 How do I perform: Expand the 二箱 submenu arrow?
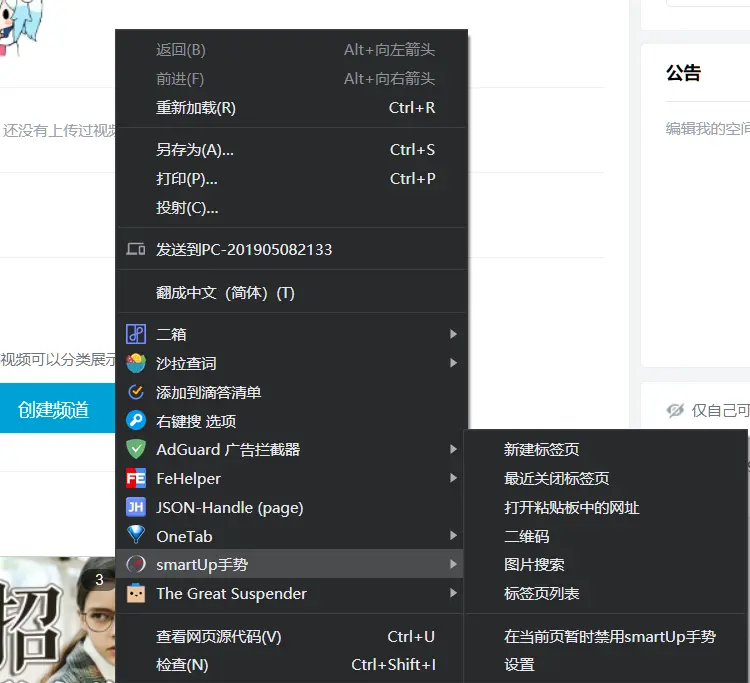(x=453, y=334)
